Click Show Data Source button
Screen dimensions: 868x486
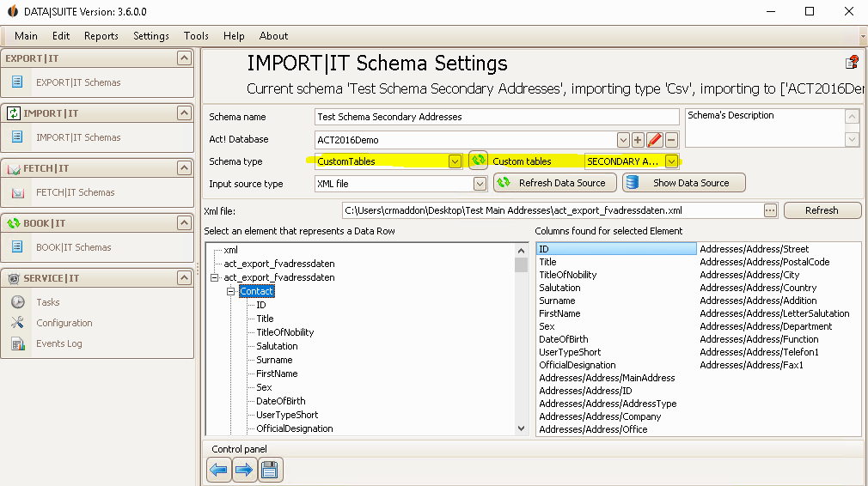(x=684, y=183)
